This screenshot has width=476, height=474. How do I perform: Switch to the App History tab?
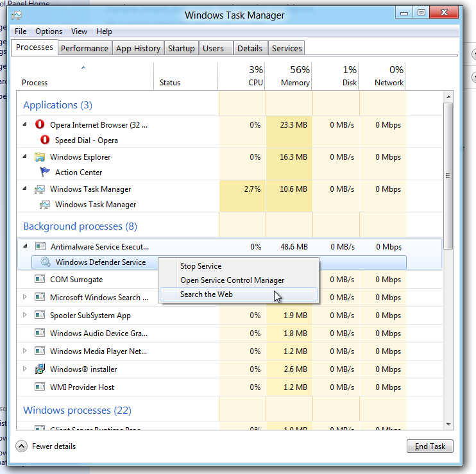(x=138, y=48)
